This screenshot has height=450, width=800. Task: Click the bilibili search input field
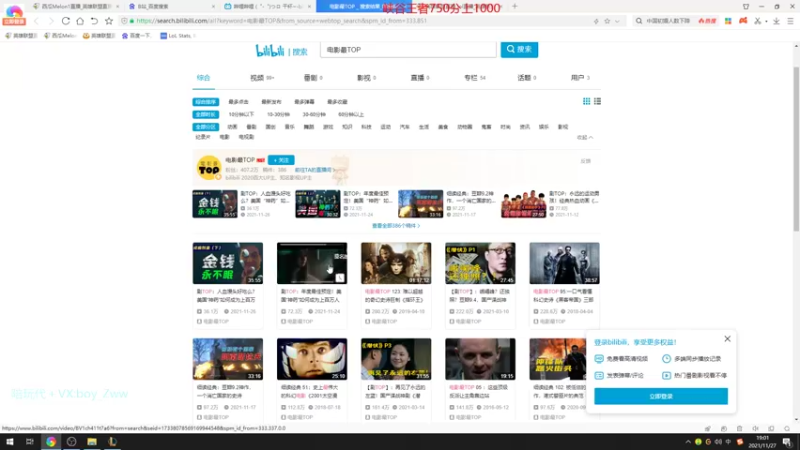coord(408,49)
